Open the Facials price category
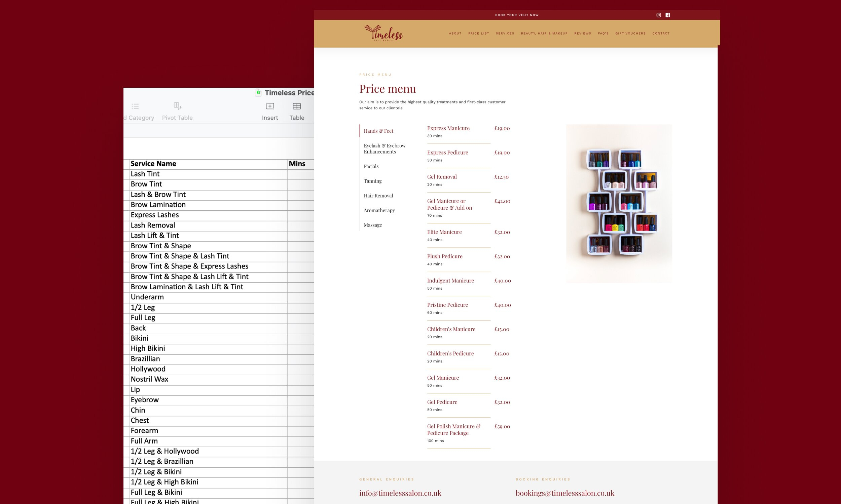 click(x=371, y=166)
